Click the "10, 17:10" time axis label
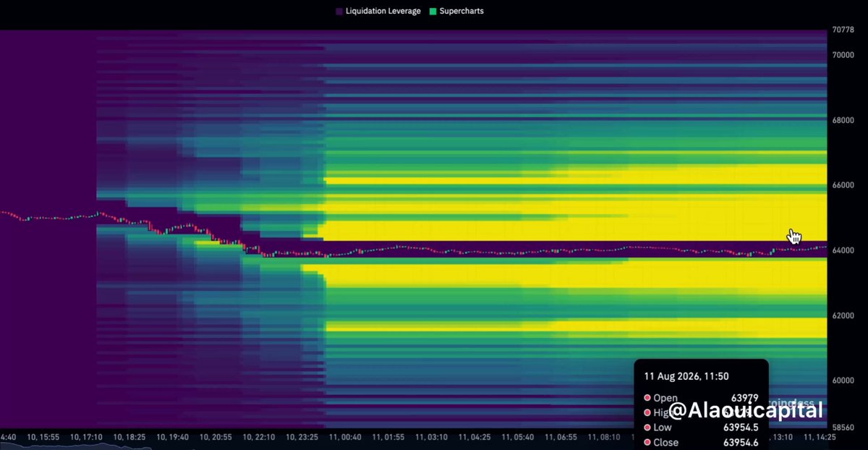Viewport: 868px width, 450px height. click(87, 437)
